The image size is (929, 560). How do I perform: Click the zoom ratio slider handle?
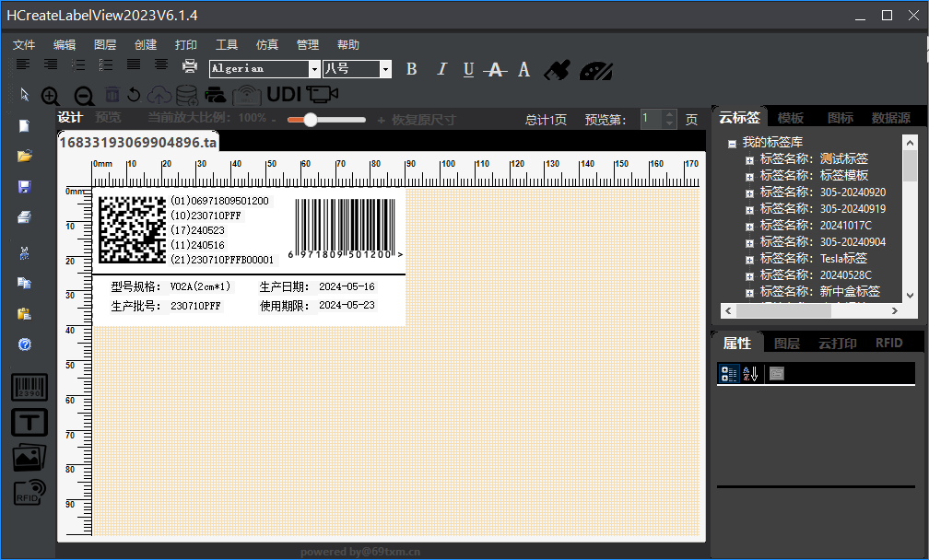[311, 120]
